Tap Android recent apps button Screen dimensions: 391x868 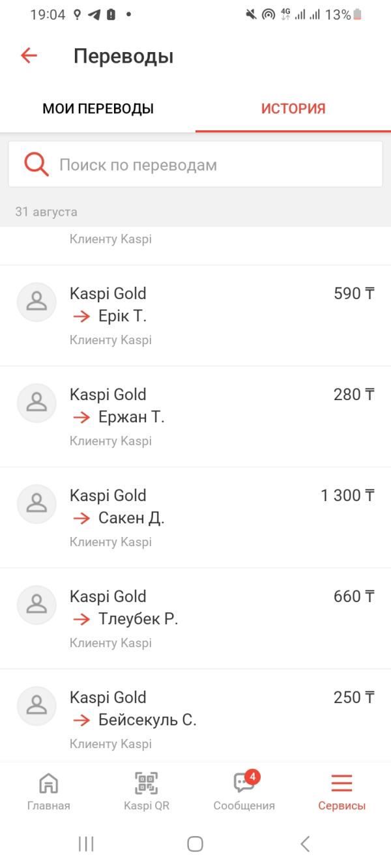pyautogui.click(x=86, y=844)
